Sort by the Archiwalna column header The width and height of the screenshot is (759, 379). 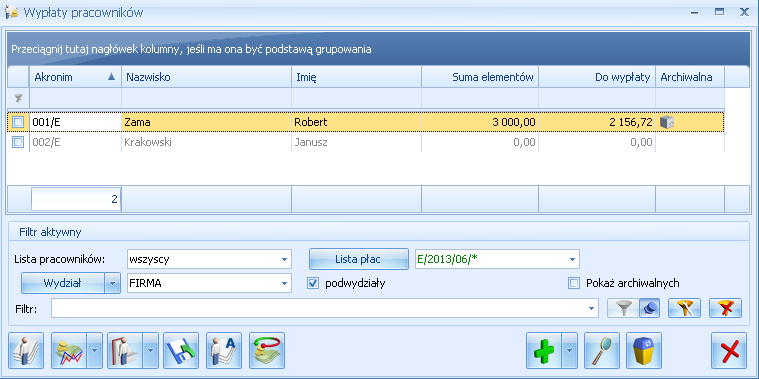[x=690, y=77]
